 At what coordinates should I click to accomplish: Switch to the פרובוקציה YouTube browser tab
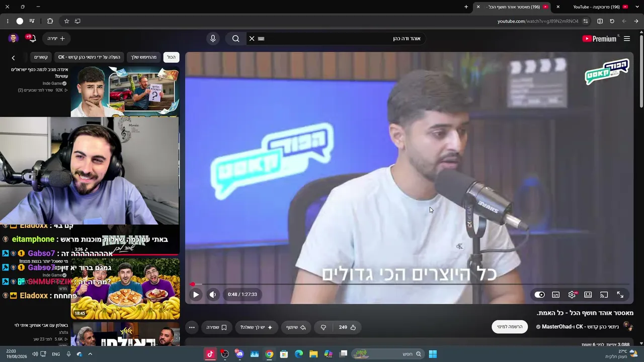(596, 7)
